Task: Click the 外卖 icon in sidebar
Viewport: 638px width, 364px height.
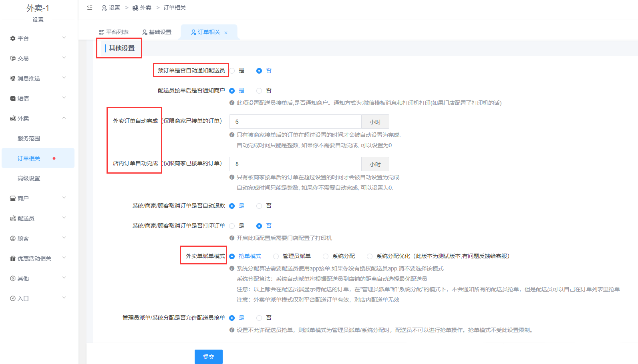Action: click(13, 118)
